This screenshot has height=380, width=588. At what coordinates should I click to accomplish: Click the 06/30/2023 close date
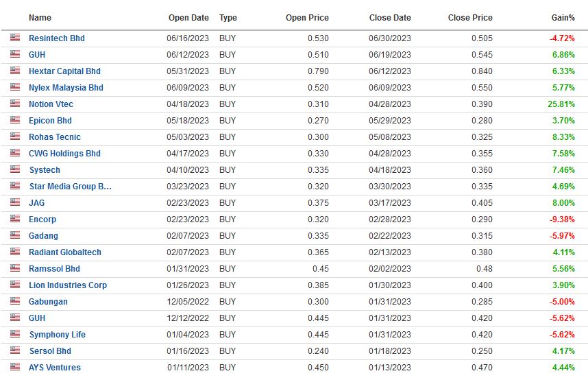pos(390,38)
